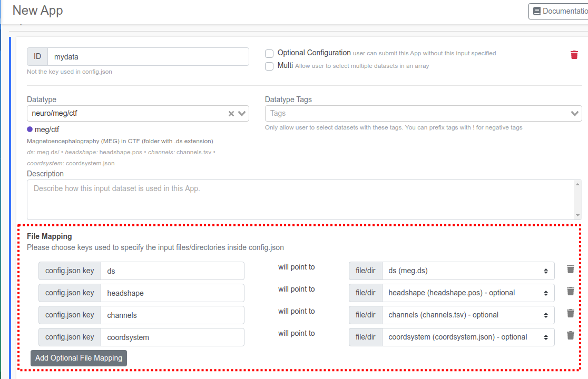The width and height of the screenshot is (588, 379).
Task: Click the Datatype Tags label
Action: pyautogui.click(x=288, y=99)
